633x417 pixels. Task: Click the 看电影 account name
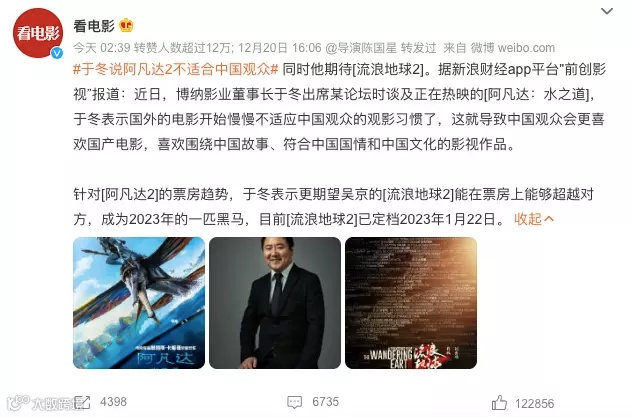coord(94,26)
